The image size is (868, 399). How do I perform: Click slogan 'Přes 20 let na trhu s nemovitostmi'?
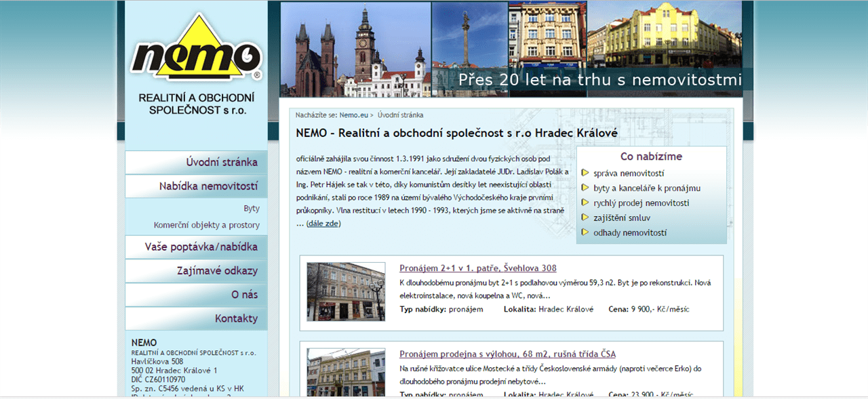[600, 80]
